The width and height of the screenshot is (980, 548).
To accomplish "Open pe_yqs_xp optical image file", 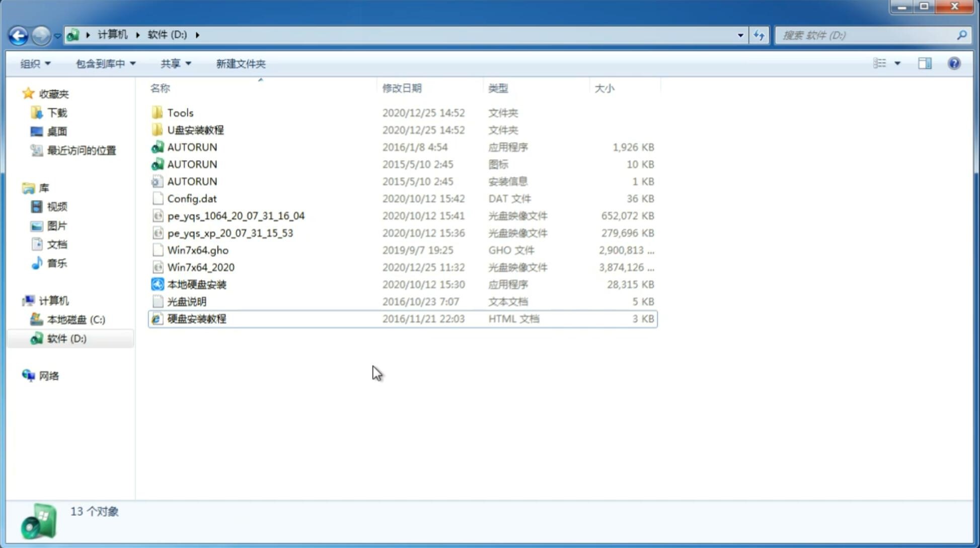I will pos(229,232).
